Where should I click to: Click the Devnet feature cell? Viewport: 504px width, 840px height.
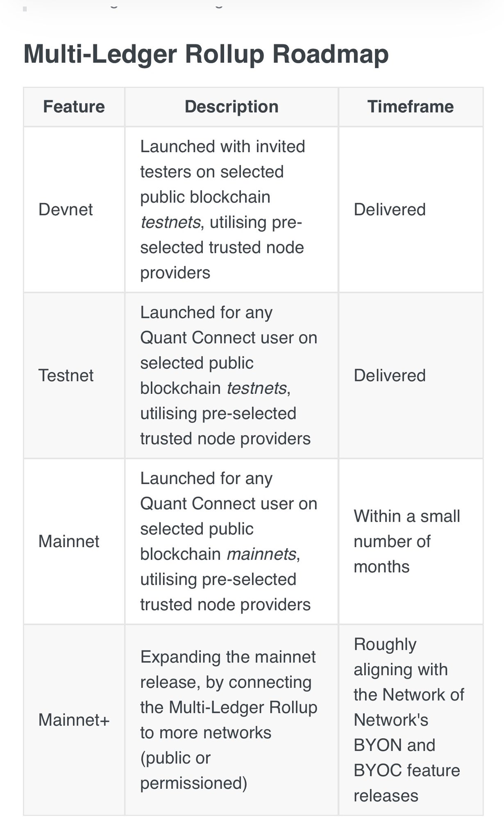(x=66, y=210)
